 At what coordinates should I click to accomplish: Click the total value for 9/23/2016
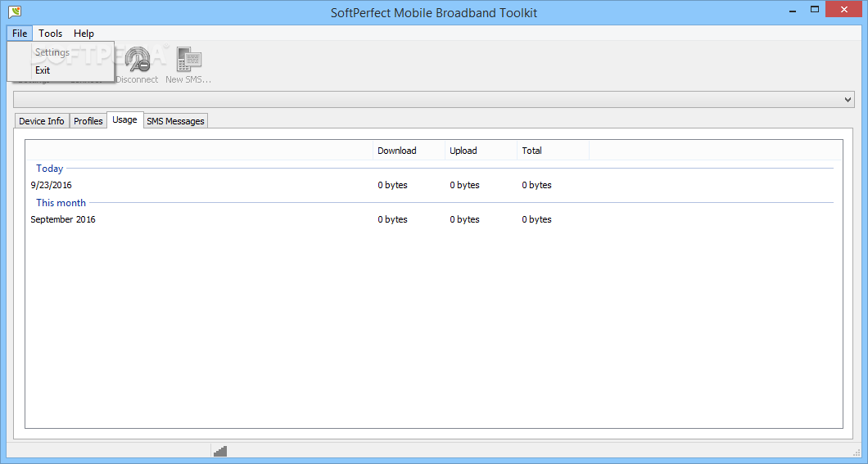[x=536, y=185]
